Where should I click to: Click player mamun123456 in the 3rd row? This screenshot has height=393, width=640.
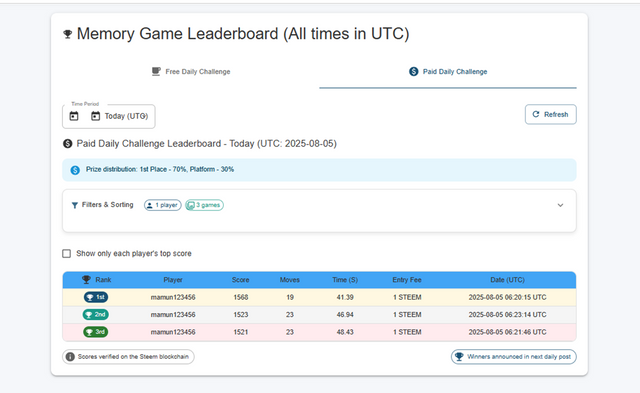click(x=173, y=332)
